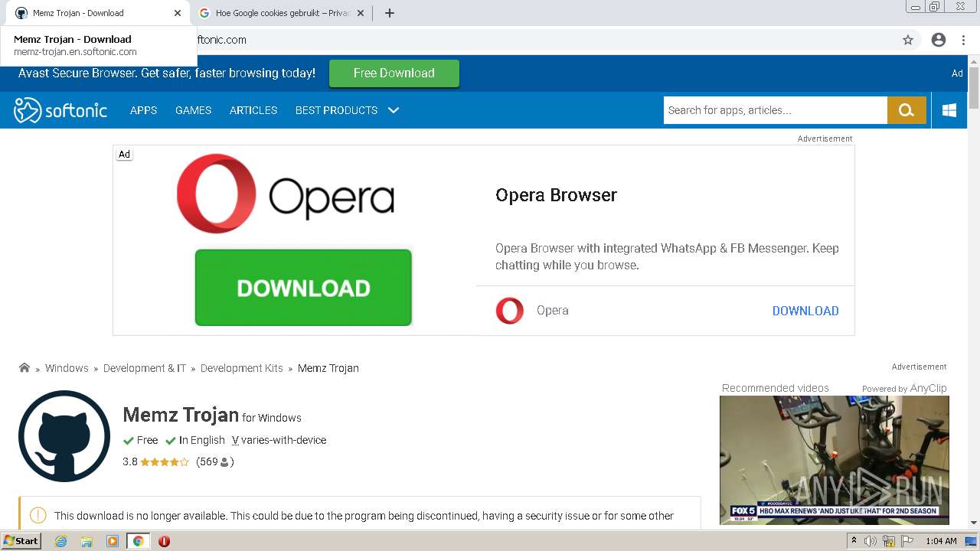The width and height of the screenshot is (980, 551).
Task: Click the AnyClip powered-by label
Action: 904,389
